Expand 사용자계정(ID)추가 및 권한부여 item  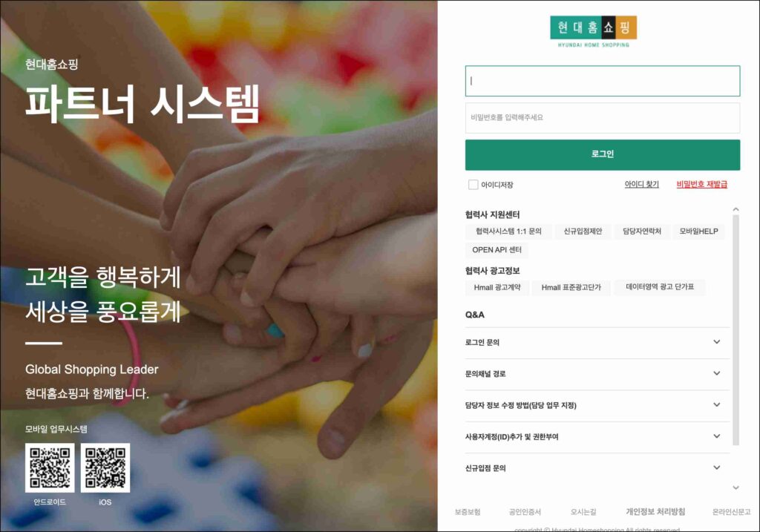click(x=597, y=437)
